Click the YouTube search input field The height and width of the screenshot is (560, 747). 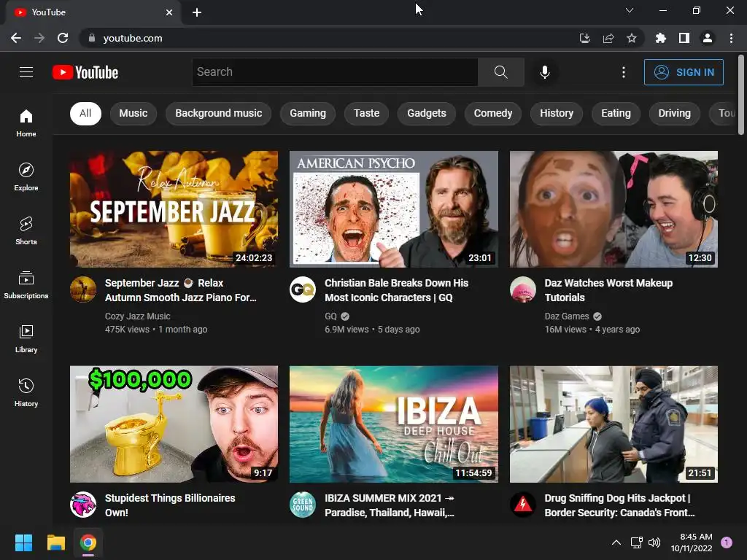pos(335,72)
